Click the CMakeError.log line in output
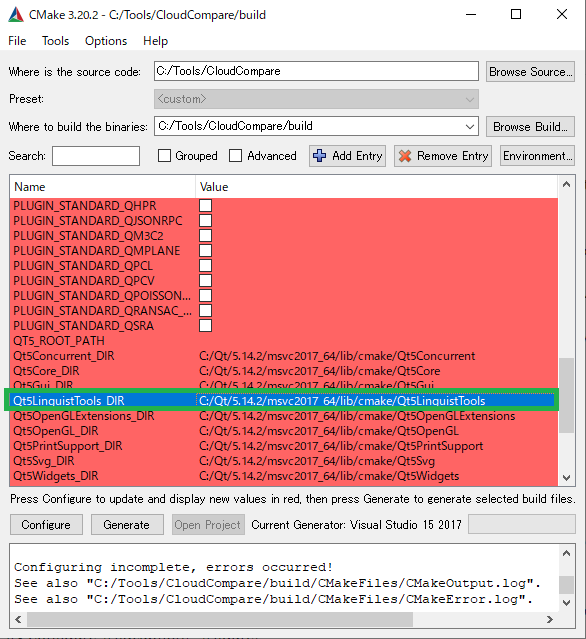The image size is (586, 639). pos(273,599)
